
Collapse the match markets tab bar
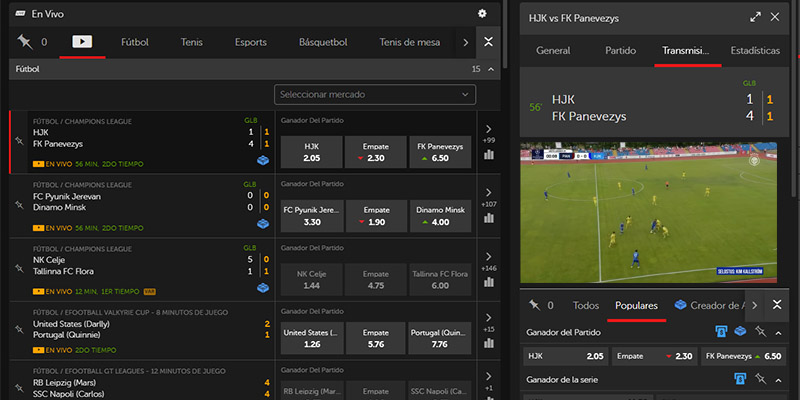coord(777,305)
